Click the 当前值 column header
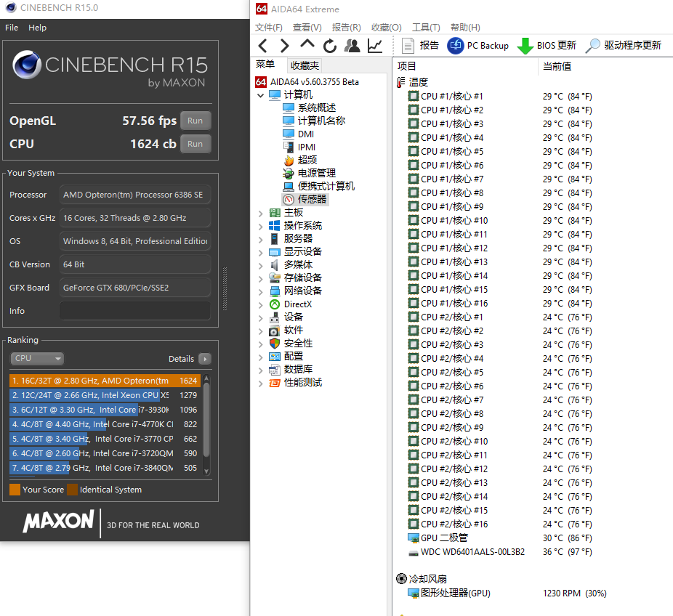Viewport: 673px width, 616px height. pos(557,67)
